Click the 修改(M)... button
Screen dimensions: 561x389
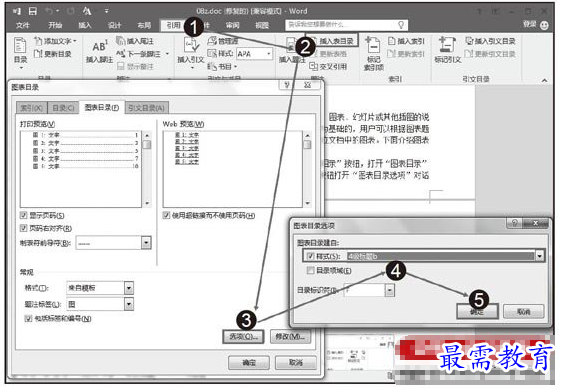click(290, 336)
